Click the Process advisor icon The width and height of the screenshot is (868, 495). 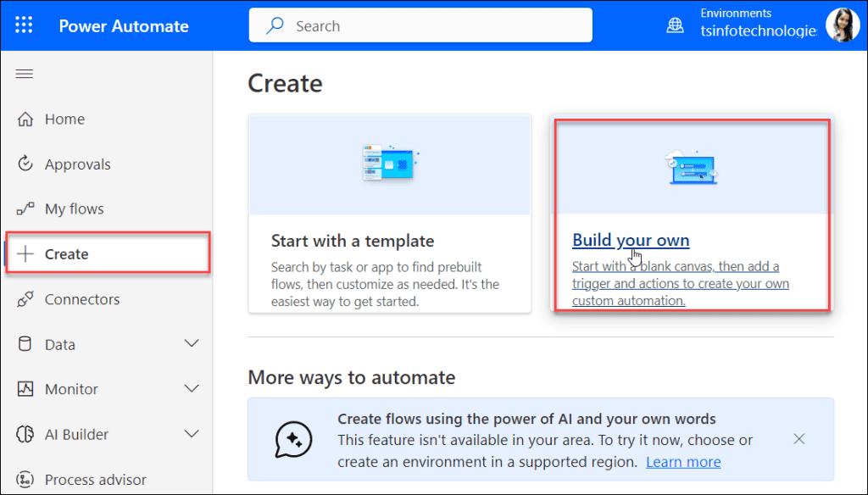25,479
